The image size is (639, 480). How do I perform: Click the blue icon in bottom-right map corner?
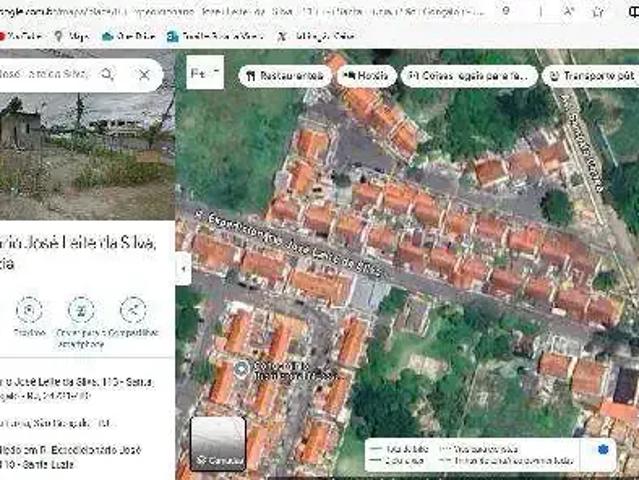tap(603, 449)
